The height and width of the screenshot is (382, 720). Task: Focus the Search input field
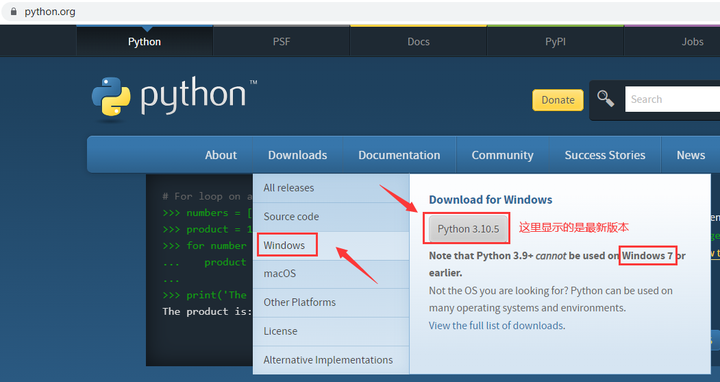pos(672,99)
